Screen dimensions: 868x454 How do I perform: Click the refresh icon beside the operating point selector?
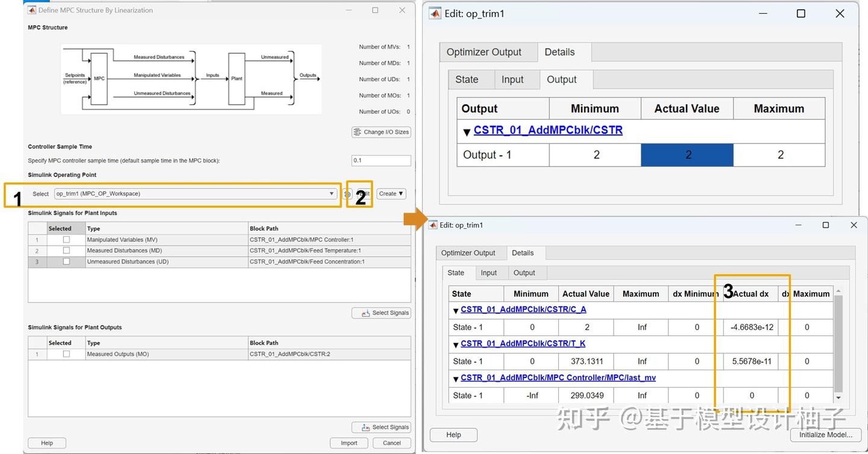click(347, 194)
